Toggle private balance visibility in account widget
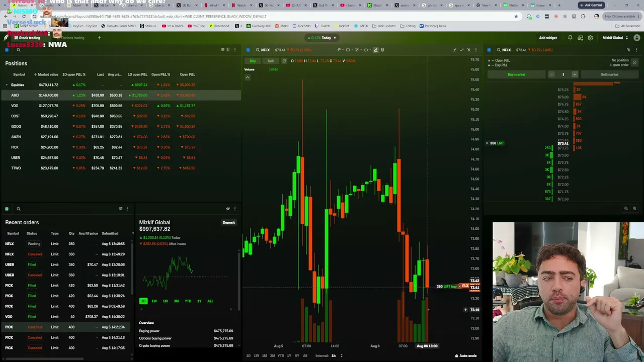Viewport: 644px width, 362px height. [228, 209]
